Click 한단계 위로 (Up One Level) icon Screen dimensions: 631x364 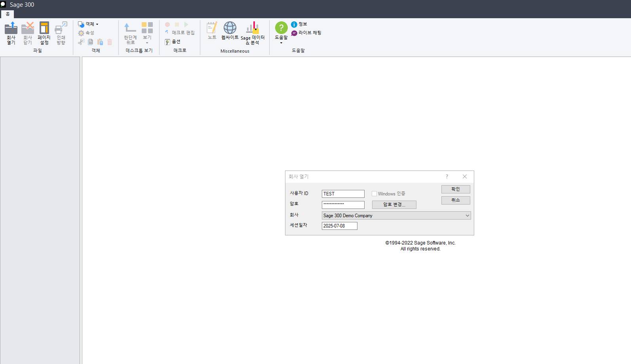130,33
